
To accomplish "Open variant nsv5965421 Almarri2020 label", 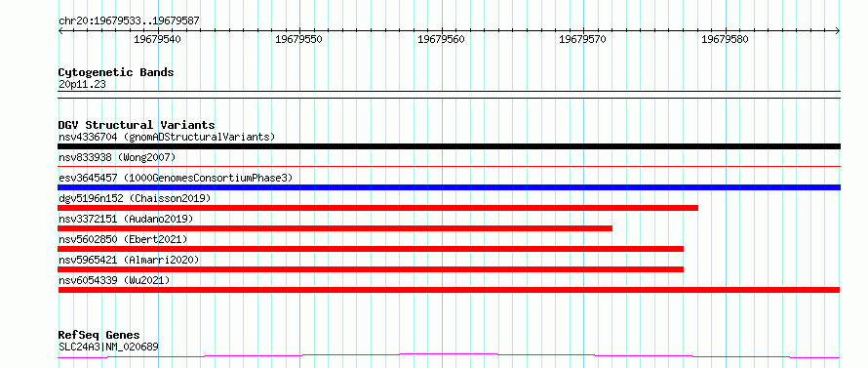I will click(x=129, y=260).
